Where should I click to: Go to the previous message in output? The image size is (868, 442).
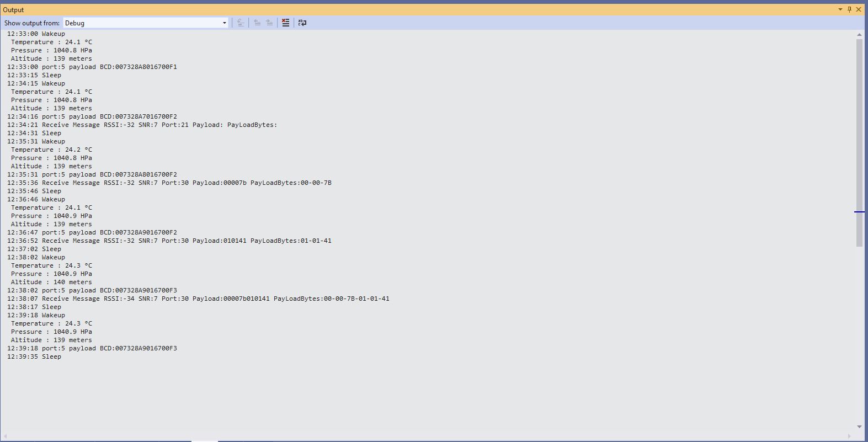(x=257, y=23)
